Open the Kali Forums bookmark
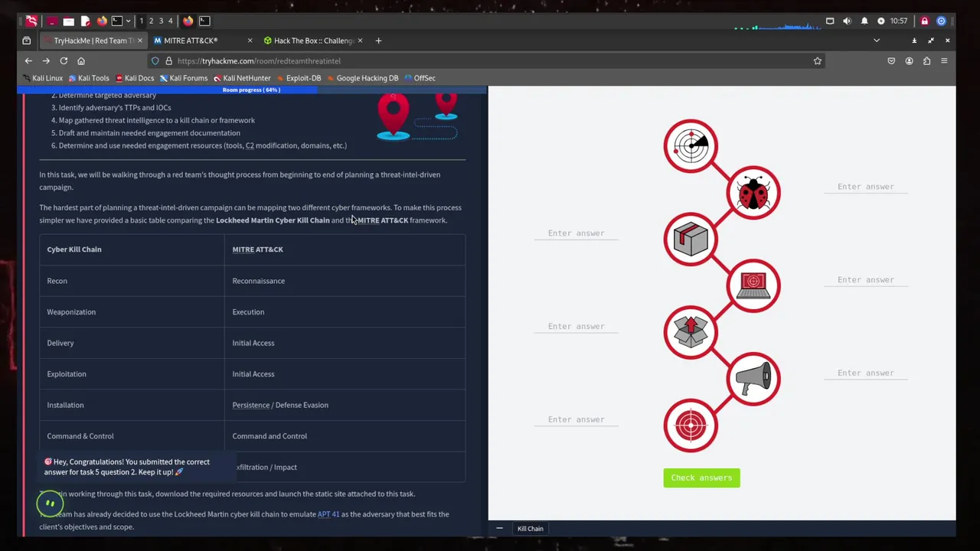This screenshot has height=551, width=980. pos(184,78)
